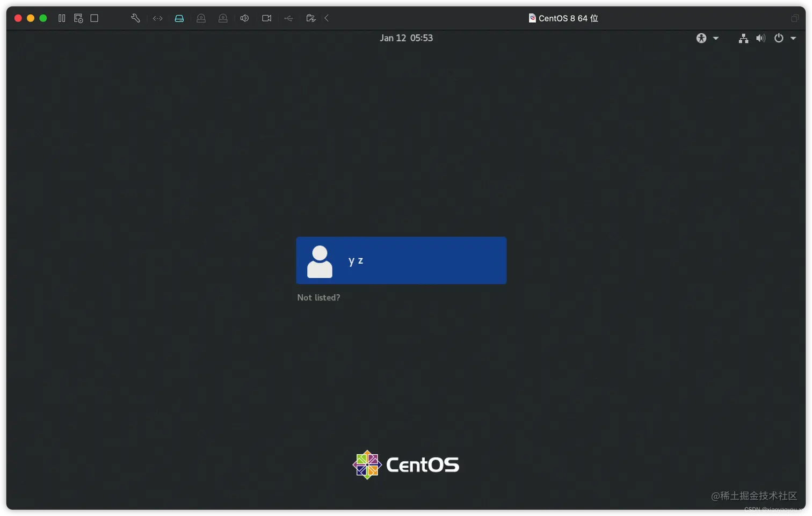Click the camera device icon
Image resolution: width=812 pixels, height=516 pixels.
point(267,18)
